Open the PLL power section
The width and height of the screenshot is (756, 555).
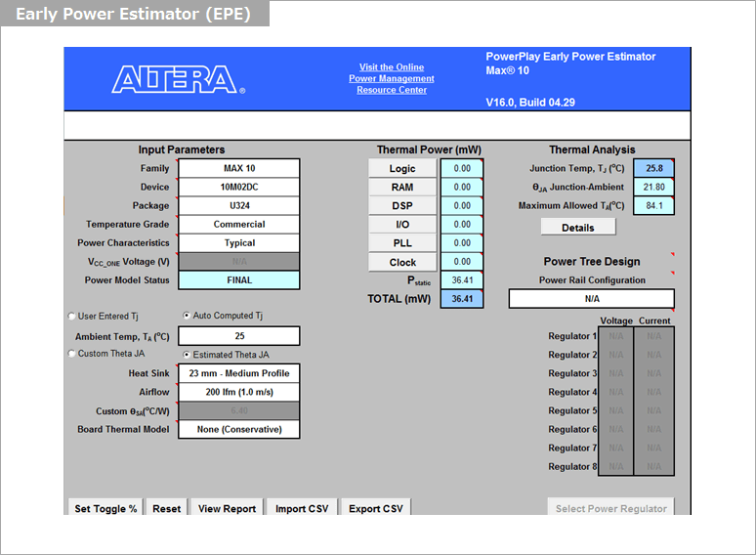click(x=402, y=243)
